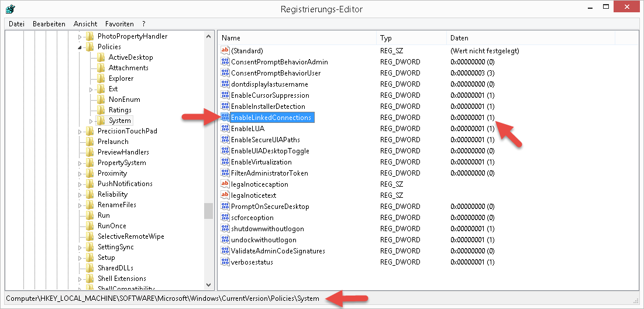Expand the PrecisionTouchPad node arrow

coord(81,131)
